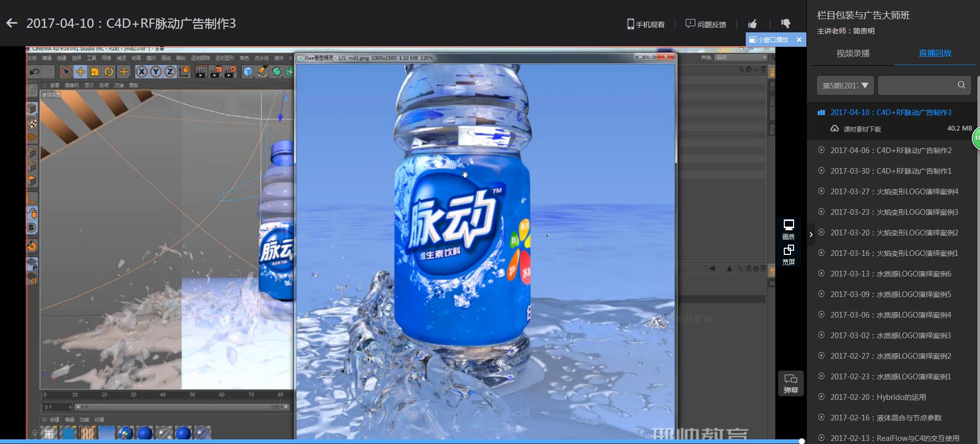Close the 小窗口播放 small-window popup
This screenshot has width=980, height=444.
799,40
